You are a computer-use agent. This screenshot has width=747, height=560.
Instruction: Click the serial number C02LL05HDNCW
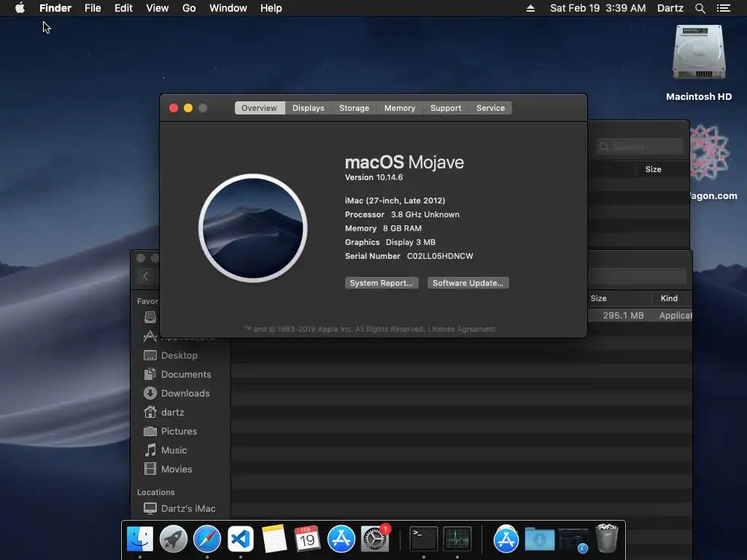click(x=440, y=256)
